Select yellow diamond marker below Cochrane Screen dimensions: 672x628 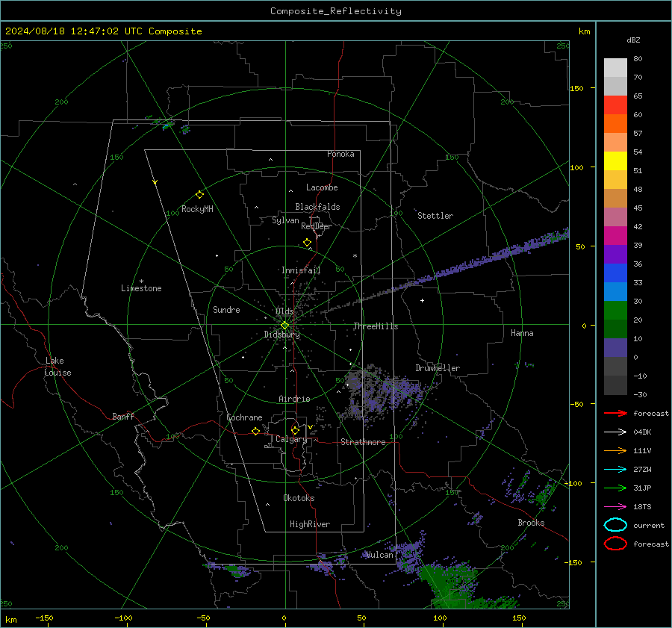255,431
